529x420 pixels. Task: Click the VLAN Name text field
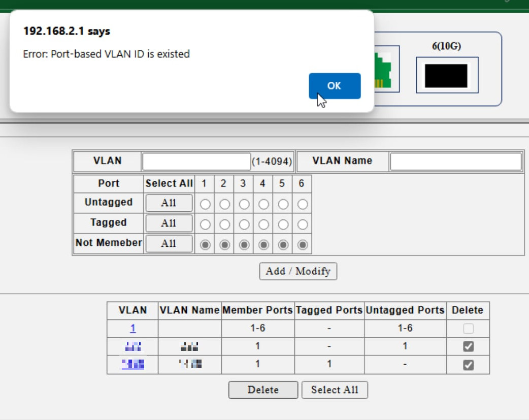click(455, 161)
